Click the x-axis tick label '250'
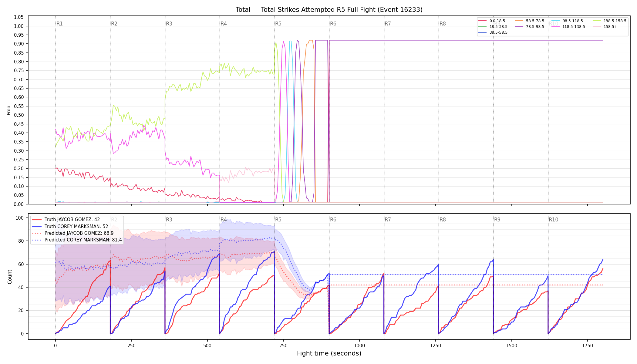Screen dimensions: 637x364 coord(131,345)
